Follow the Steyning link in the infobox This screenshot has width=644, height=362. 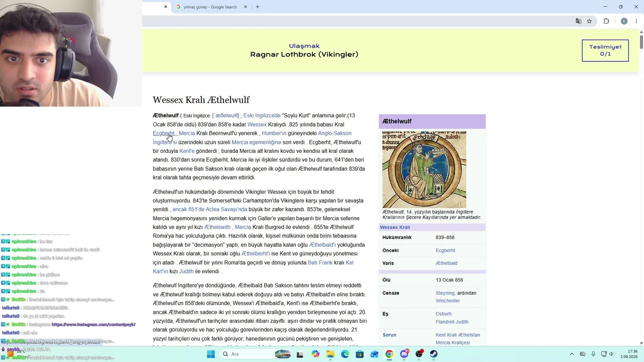click(x=446, y=293)
